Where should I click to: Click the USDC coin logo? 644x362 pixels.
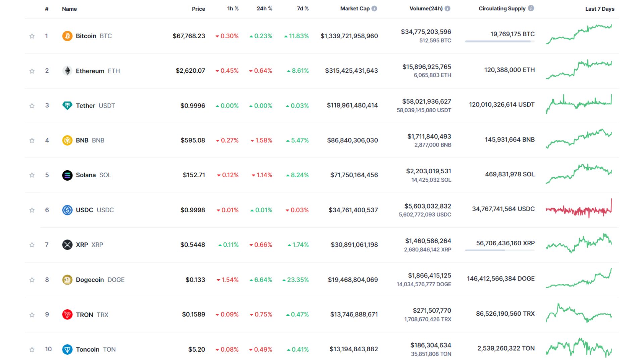[x=67, y=210]
